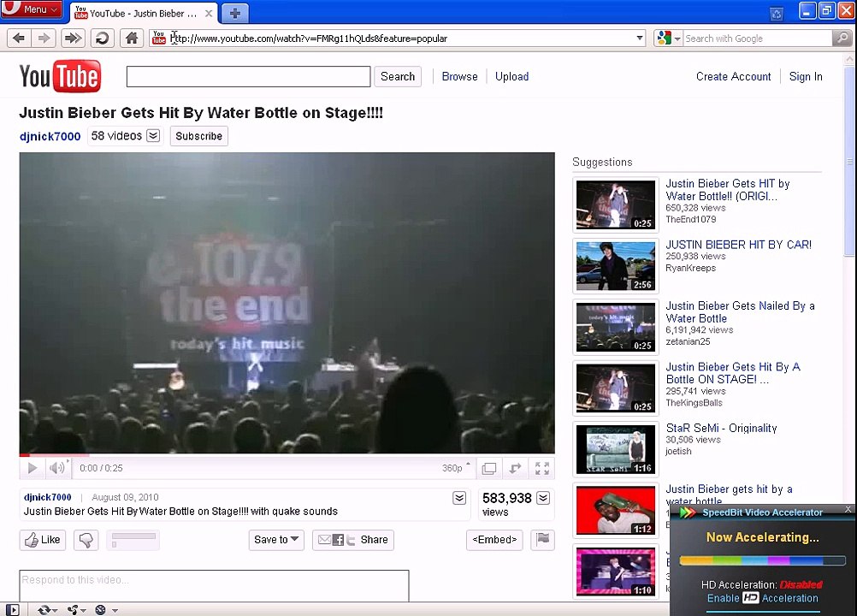This screenshot has height=616, width=857.
Task: Enter fullscreen mode
Action: click(x=542, y=469)
